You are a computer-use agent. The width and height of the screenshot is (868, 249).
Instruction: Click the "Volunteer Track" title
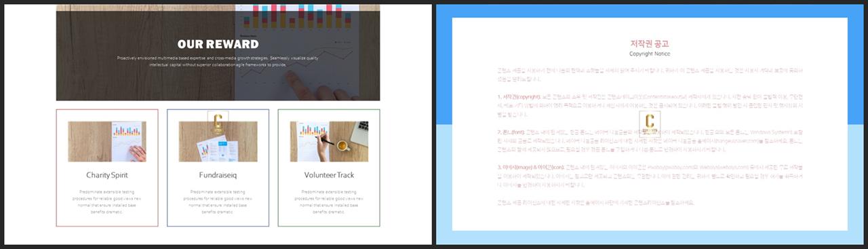[329, 175]
